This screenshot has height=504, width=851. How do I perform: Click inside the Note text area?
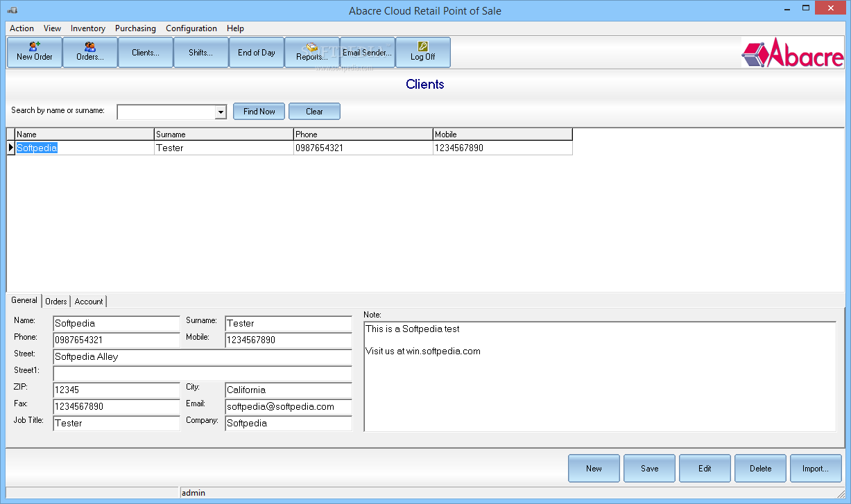tap(600, 376)
